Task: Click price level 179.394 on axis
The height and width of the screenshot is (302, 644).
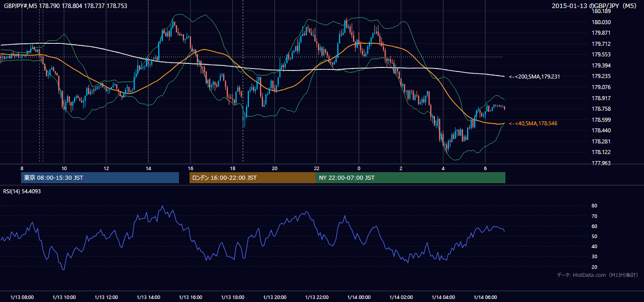Action: tap(601, 65)
